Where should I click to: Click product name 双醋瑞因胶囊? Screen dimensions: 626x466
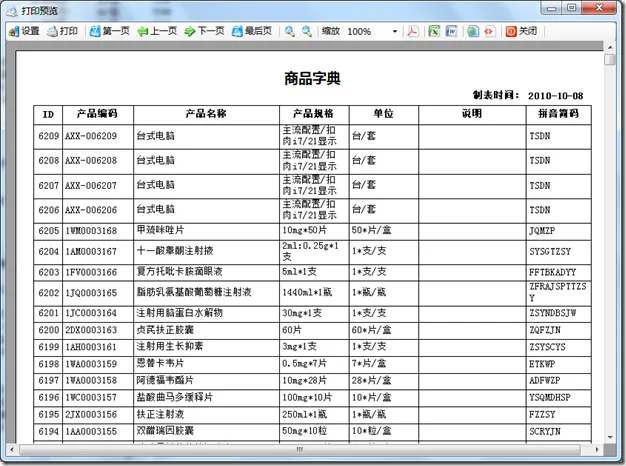165,431
